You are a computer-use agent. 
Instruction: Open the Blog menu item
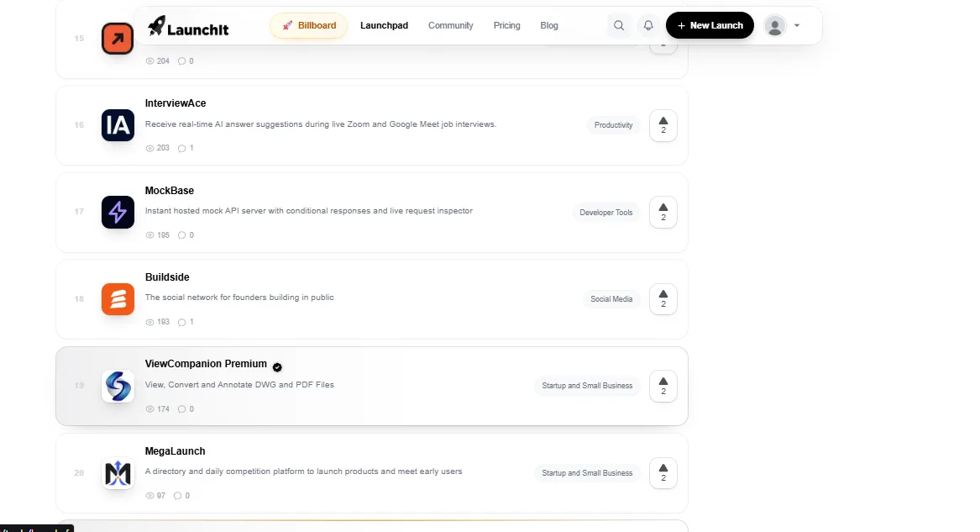(548, 25)
